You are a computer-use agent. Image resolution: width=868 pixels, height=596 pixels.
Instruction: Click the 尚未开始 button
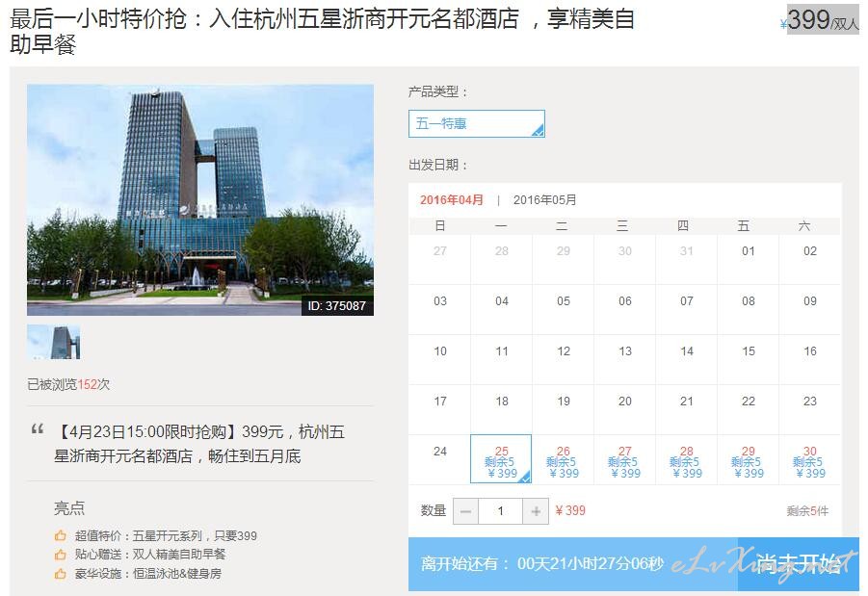799,564
